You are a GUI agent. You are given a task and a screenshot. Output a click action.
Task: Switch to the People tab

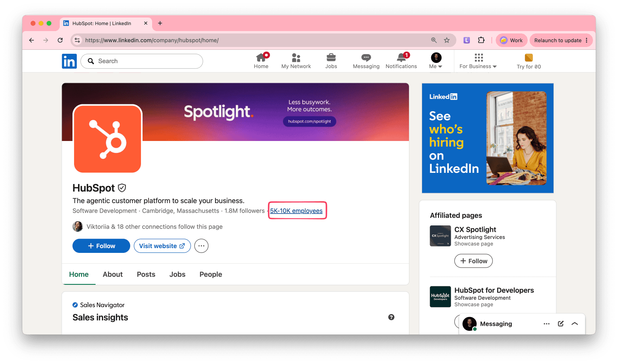coord(211,274)
